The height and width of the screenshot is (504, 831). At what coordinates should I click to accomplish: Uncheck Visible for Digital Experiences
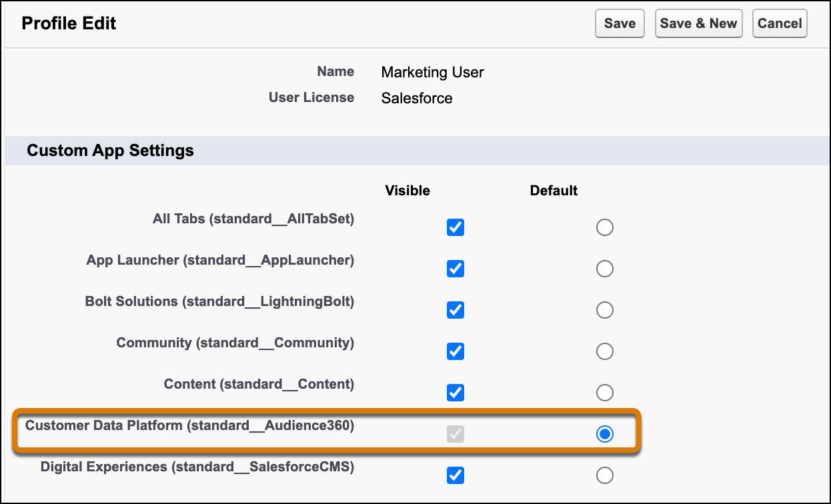456,475
